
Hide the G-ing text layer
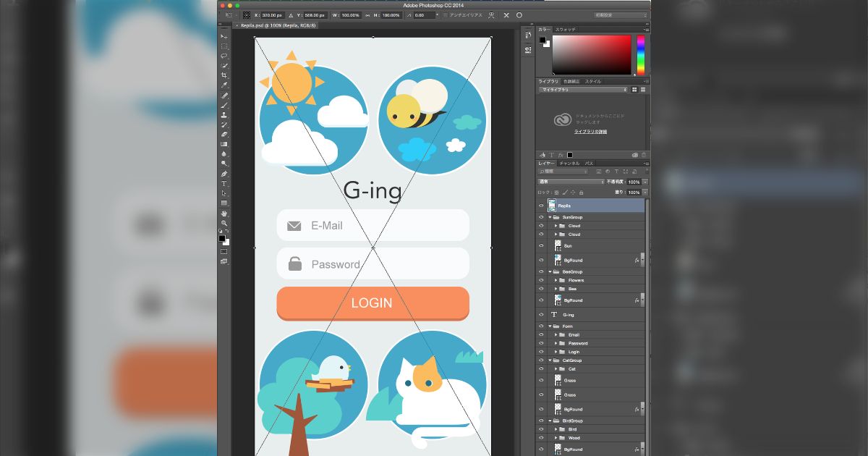[541, 314]
